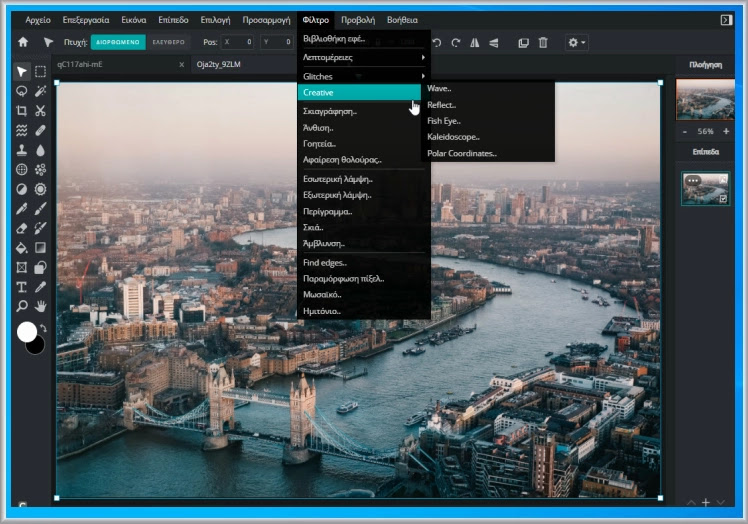Select the Text tool
Image resolution: width=748 pixels, height=524 pixels.
pyautogui.click(x=21, y=287)
